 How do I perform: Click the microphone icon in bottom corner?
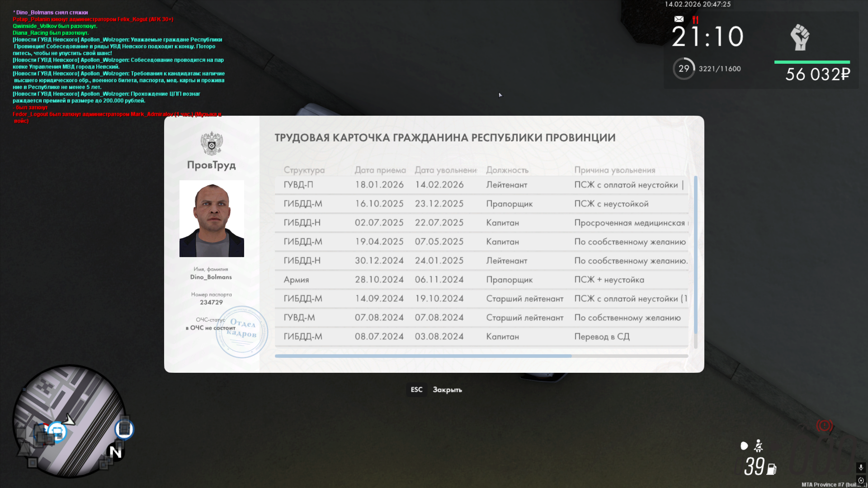pyautogui.click(x=860, y=467)
